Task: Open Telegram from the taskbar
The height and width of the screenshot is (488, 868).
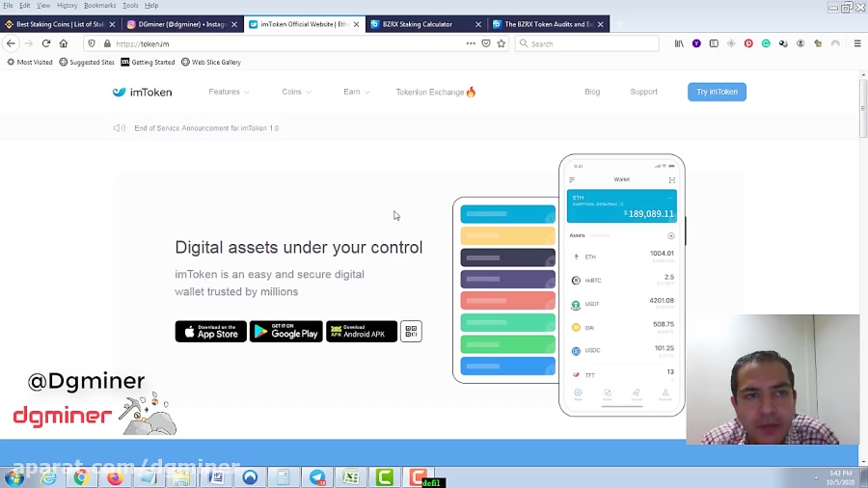Action: [x=317, y=477]
